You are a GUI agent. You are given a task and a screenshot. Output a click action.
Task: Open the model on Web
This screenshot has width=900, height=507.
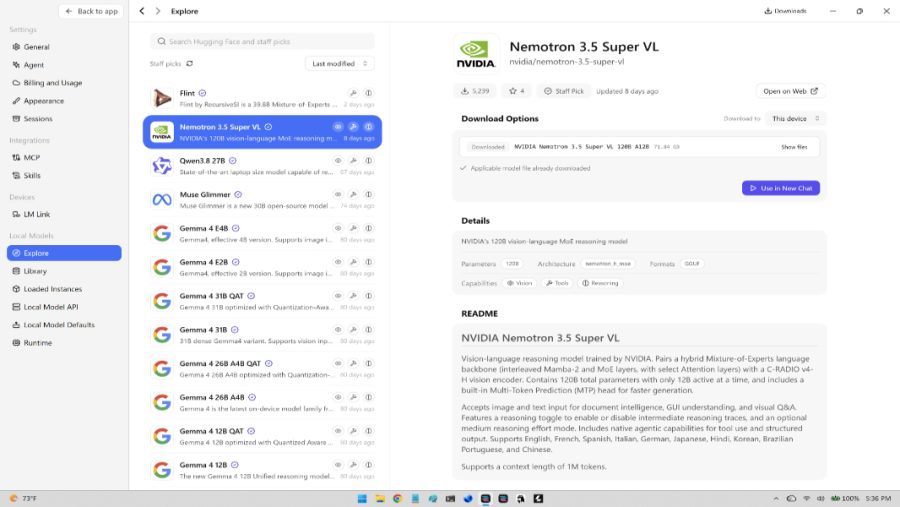point(790,91)
